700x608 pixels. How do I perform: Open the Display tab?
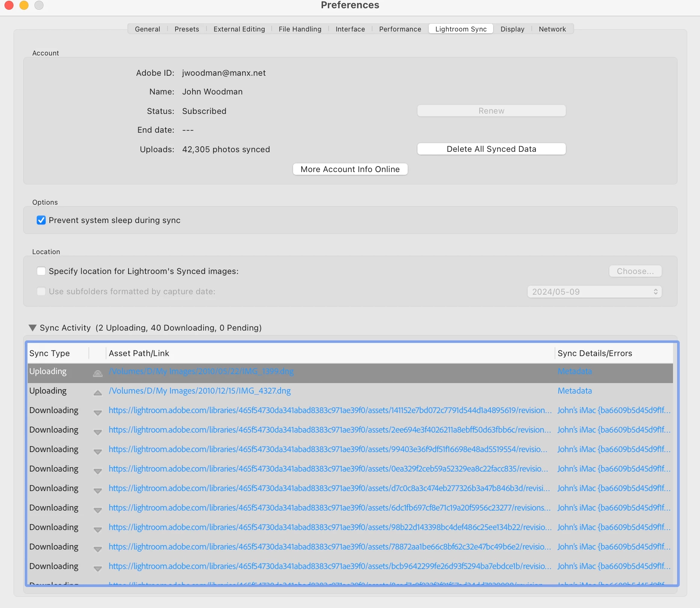[512, 29]
